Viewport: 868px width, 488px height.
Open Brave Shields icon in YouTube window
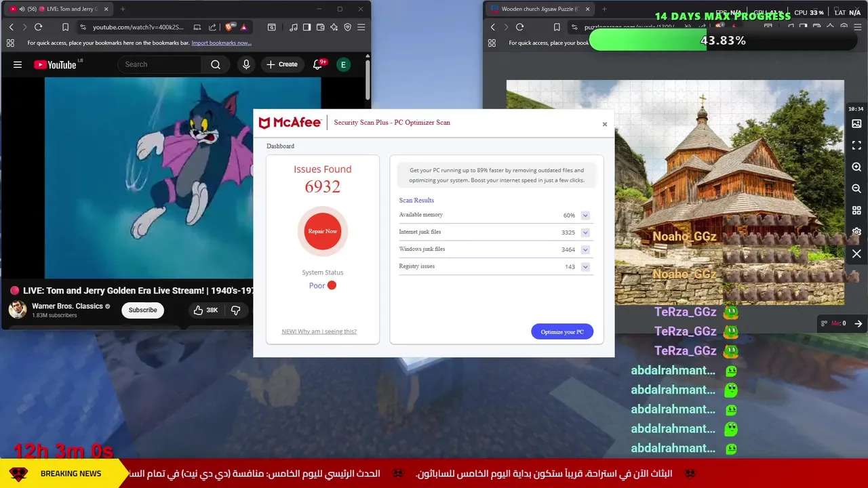229,27
